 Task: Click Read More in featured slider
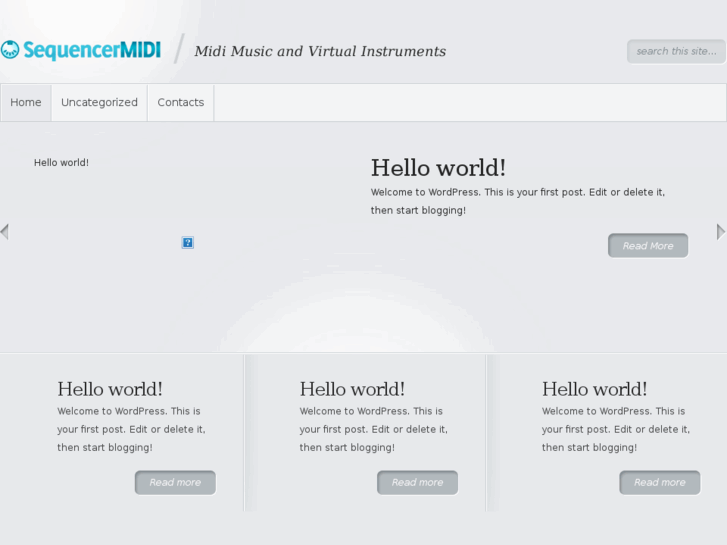coord(648,245)
